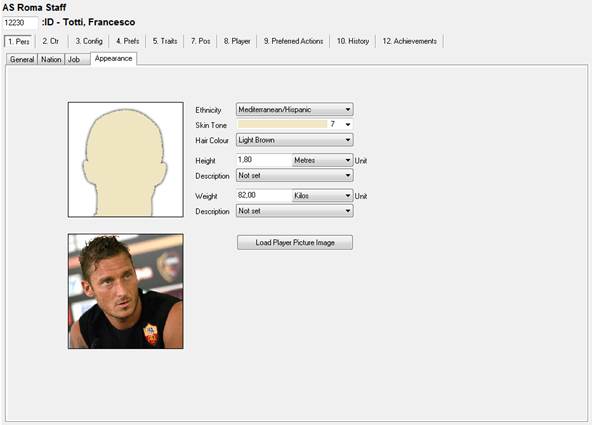Change the weight unit from Kilos
The image size is (592, 425).
(x=322, y=196)
